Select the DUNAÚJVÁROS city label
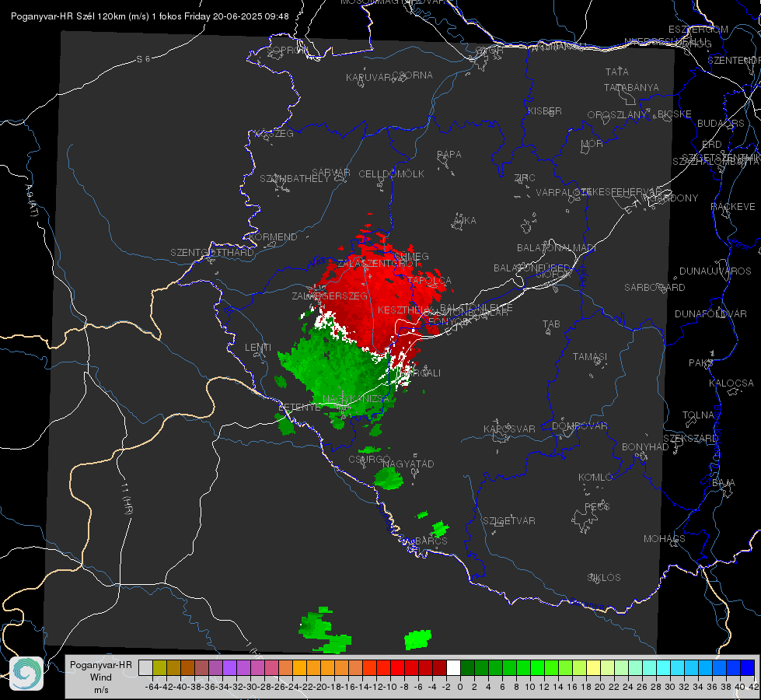This screenshot has height=700, width=761. pyautogui.click(x=715, y=271)
